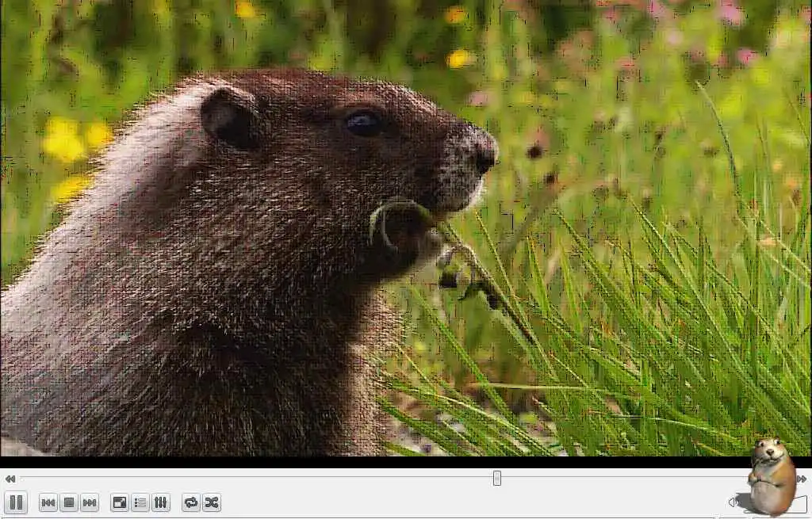Skip to next media track
Image resolution: width=812 pixels, height=519 pixels.
[90, 502]
